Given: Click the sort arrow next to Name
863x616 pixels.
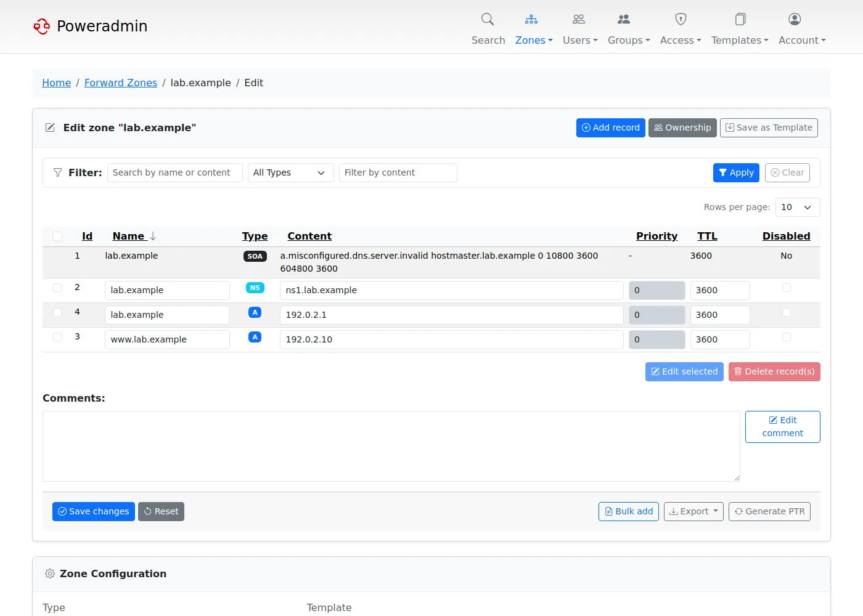Looking at the screenshot, I should click(153, 236).
